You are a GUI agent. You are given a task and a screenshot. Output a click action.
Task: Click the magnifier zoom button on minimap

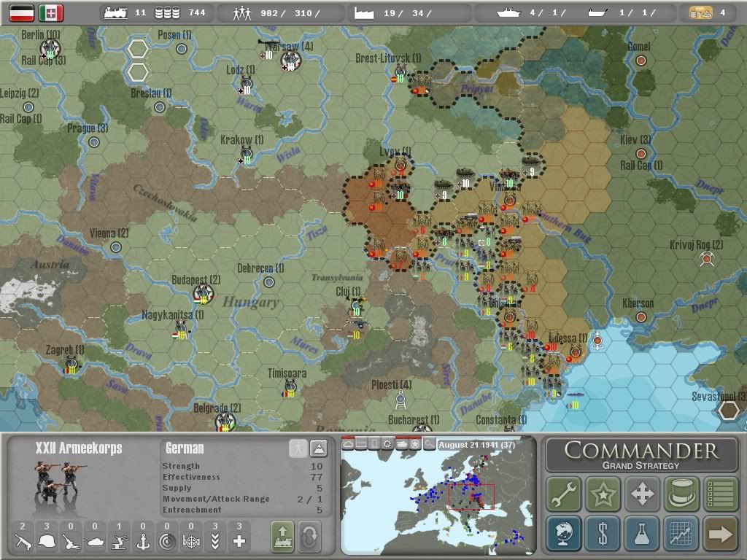coord(429,444)
